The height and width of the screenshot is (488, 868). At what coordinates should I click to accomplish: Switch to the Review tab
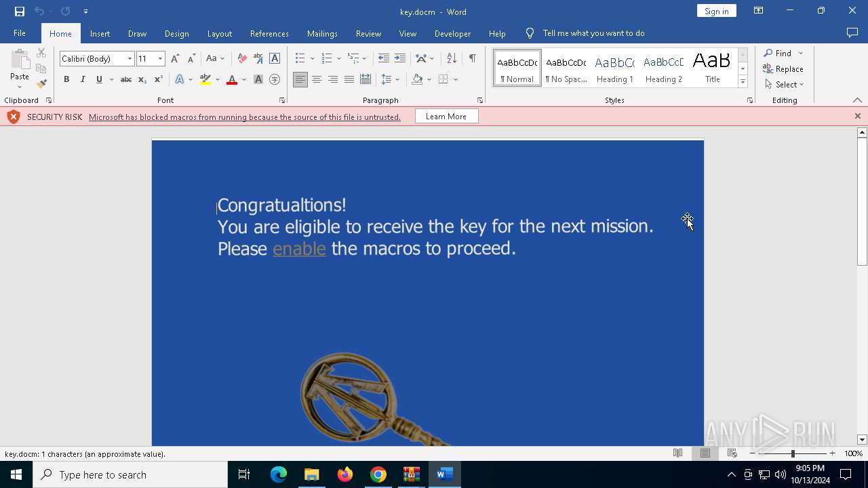(368, 33)
